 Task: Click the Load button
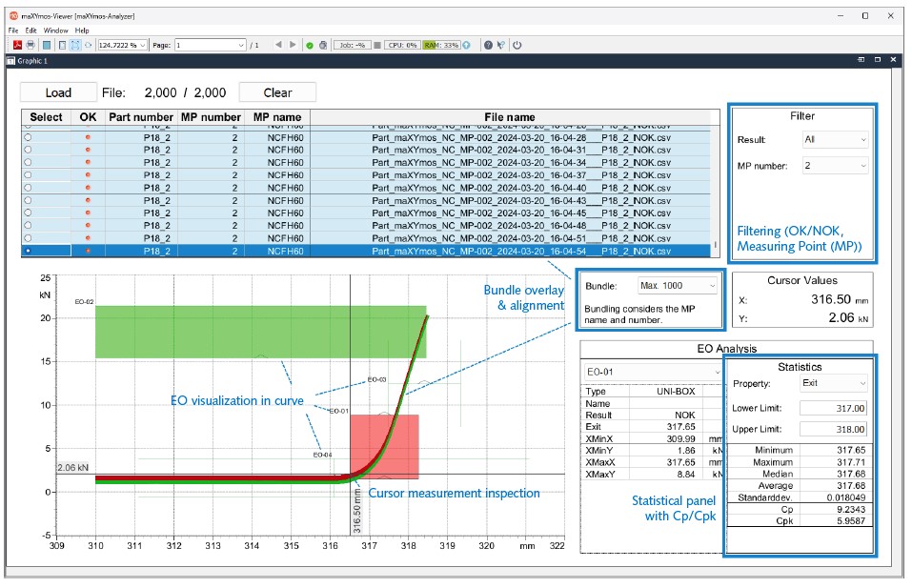pos(58,92)
